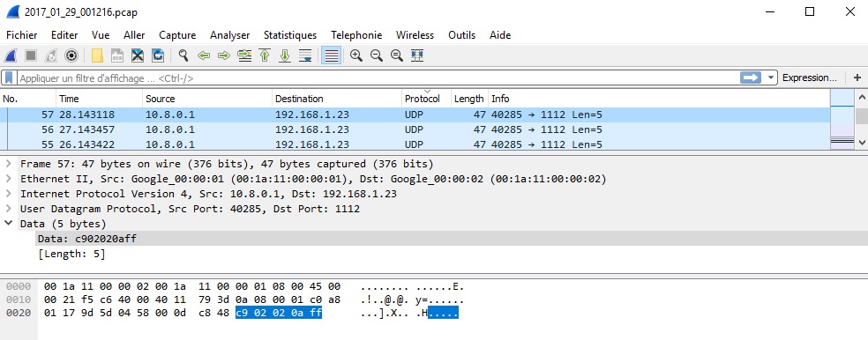Open the Telephonie menu
Viewport: 868px width, 340px height.
(x=356, y=35)
